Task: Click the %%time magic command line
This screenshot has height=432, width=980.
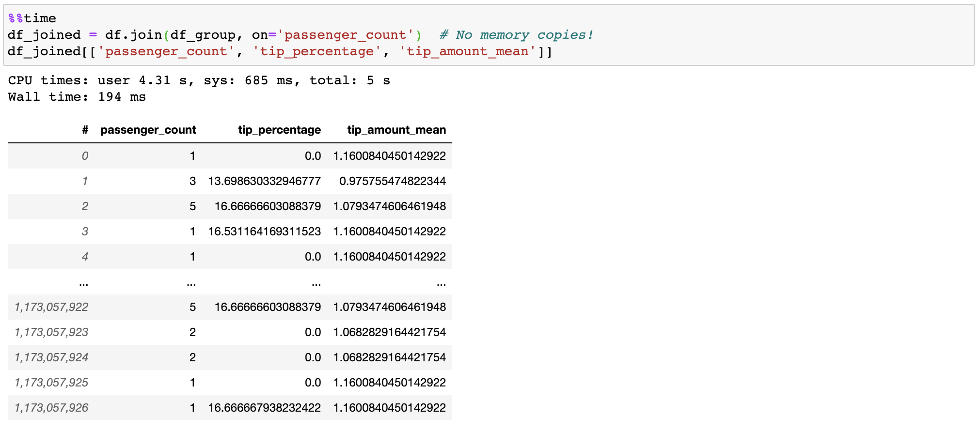Action: click(32, 18)
